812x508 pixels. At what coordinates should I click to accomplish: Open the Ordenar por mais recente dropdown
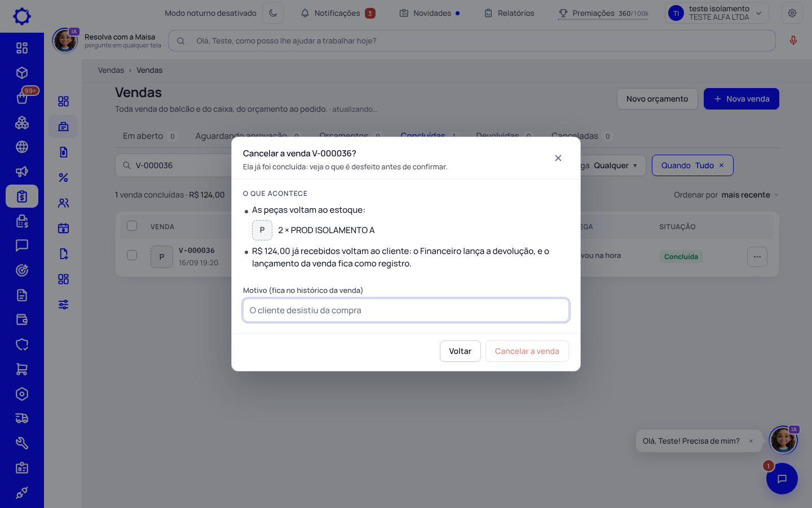[x=726, y=195]
